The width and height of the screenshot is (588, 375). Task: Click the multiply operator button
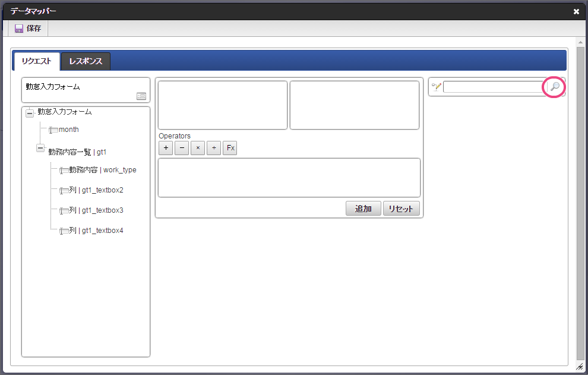click(198, 148)
